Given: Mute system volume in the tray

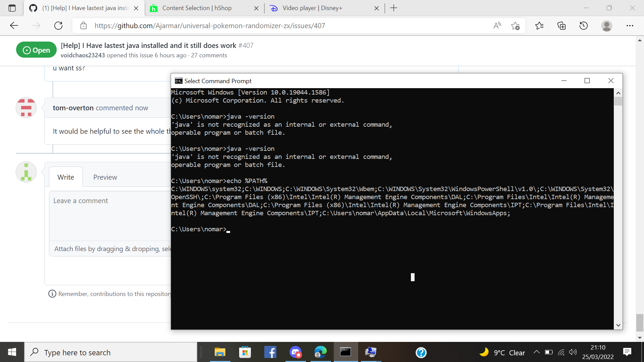Looking at the screenshot, I should point(573,352).
